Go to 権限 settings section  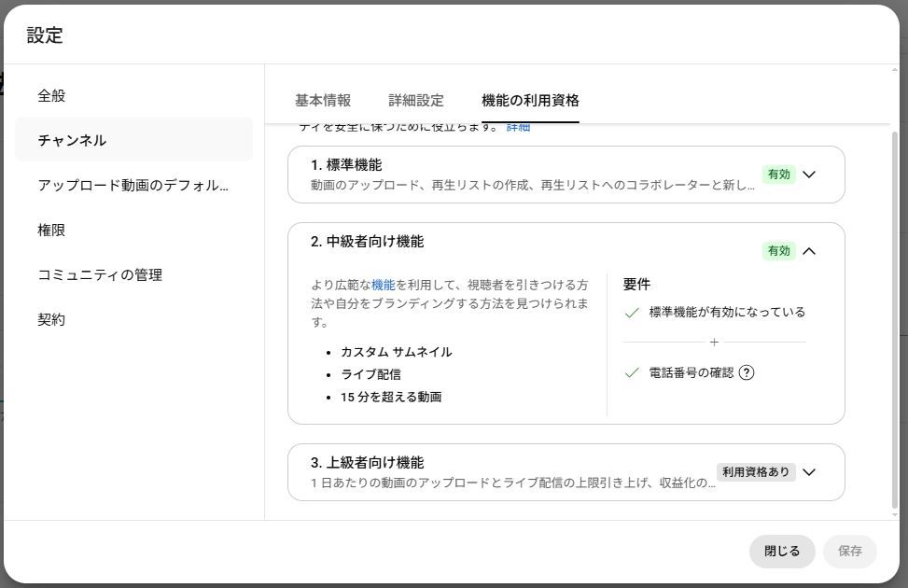pos(52,230)
